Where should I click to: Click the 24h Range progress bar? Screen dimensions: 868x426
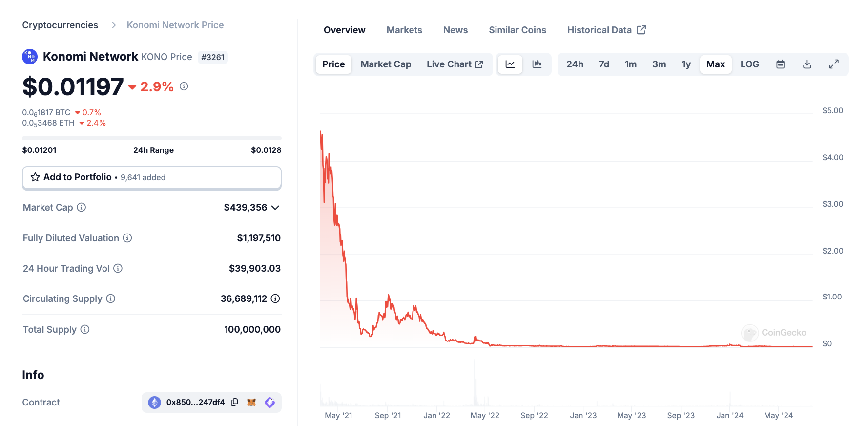tap(151, 138)
